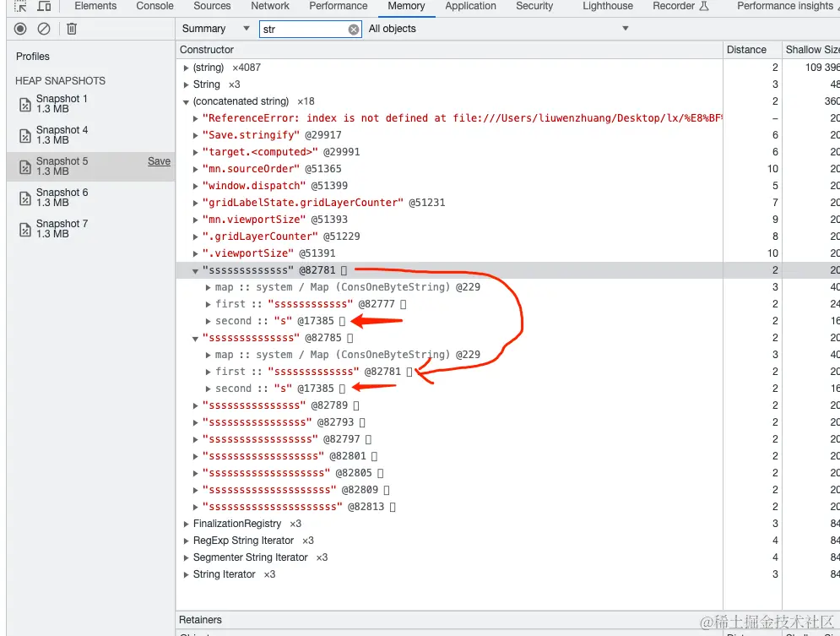
Task: Expand the second "s" row under @82785
Action: (x=208, y=389)
